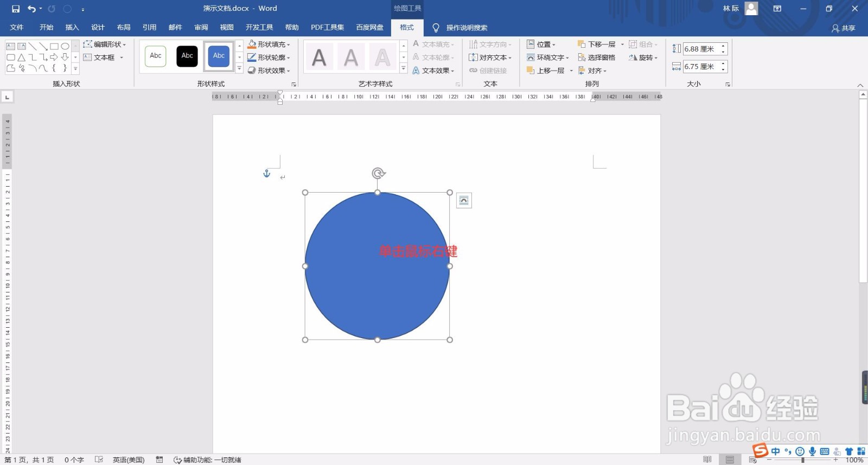Switch to Web Layout view
The height and width of the screenshot is (465, 868).
pos(753,460)
